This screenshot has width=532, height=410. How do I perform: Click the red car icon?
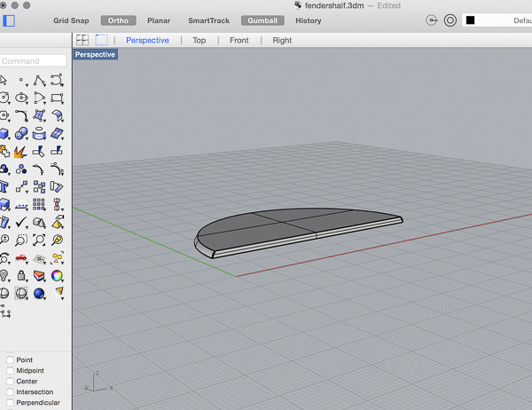21,258
